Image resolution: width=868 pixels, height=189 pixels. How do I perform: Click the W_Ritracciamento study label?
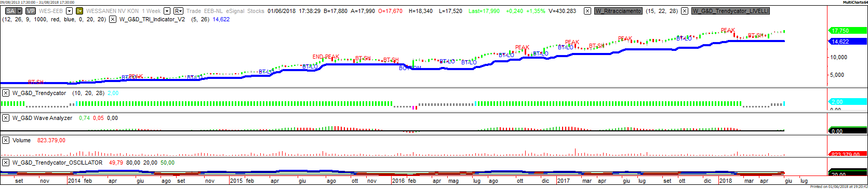(618, 11)
